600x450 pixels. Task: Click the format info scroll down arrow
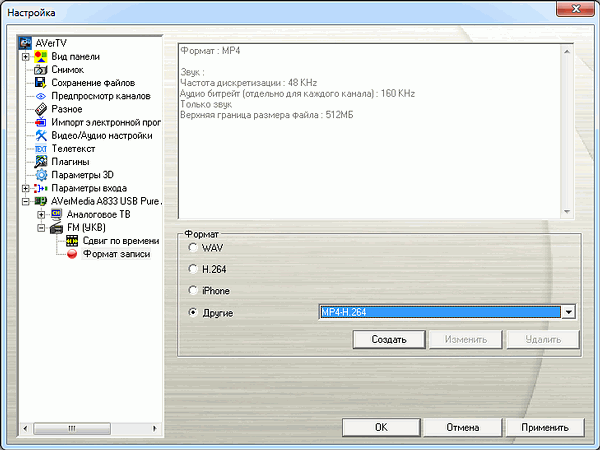(567, 212)
